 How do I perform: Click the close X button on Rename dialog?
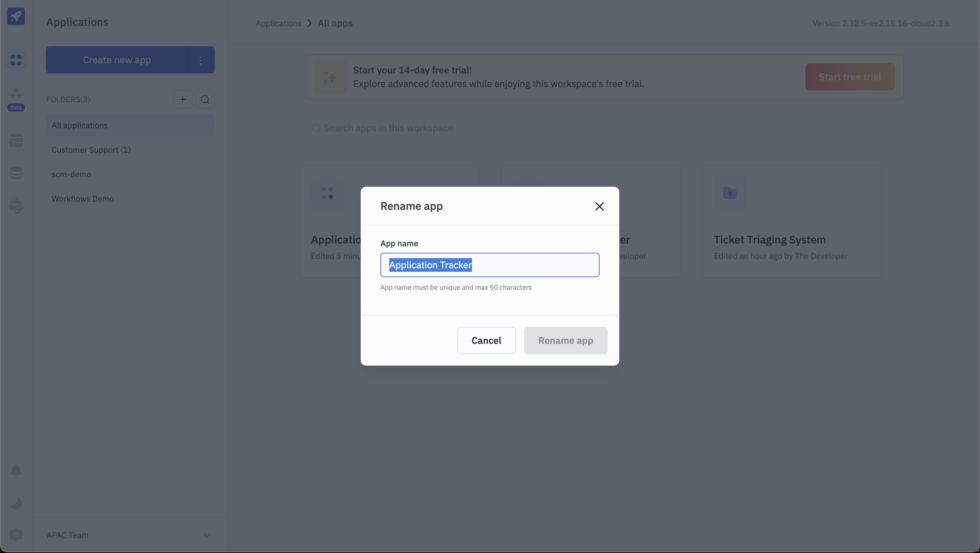(599, 206)
